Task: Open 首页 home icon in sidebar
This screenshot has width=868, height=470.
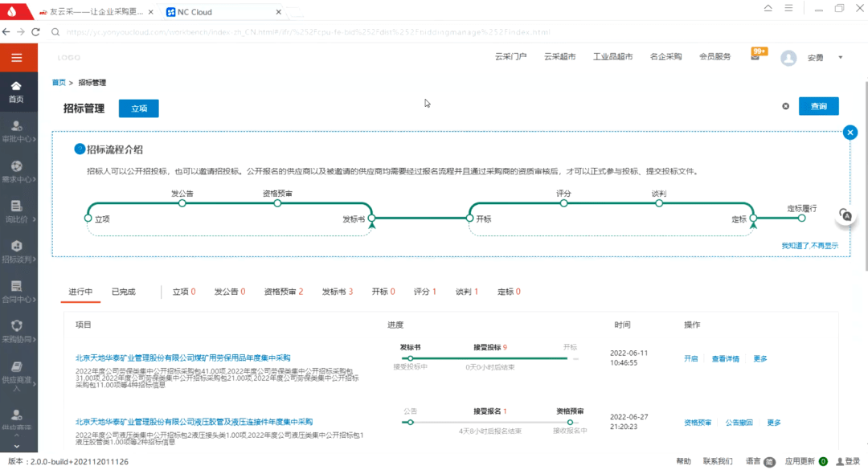Action: [x=16, y=92]
